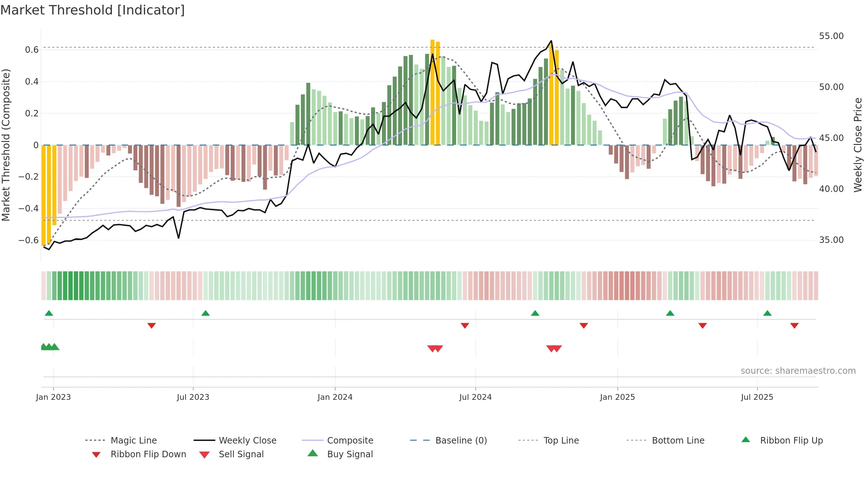The width and height of the screenshot is (868, 488).
Task: Click the Weekly Close peak near Oct 2024
Action: [x=551, y=41]
